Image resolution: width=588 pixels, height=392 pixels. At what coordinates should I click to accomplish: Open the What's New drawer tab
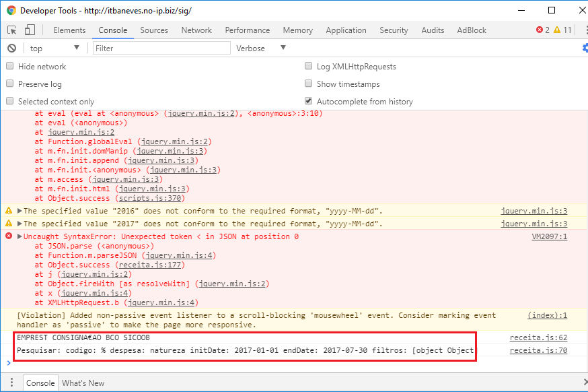tap(83, 383)
